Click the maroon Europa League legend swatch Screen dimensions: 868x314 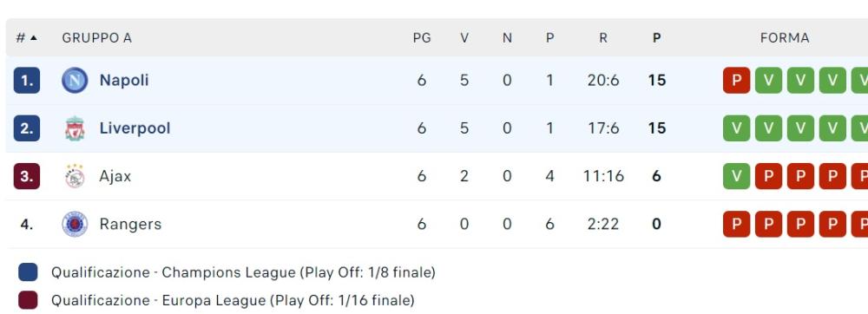pyautogui.click(x=28, y=300)
